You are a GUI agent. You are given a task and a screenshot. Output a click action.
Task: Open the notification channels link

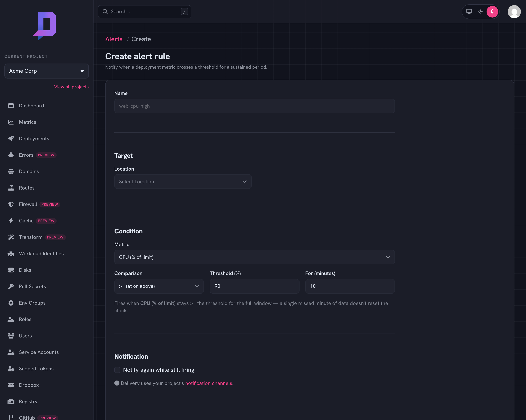(209, 383)
